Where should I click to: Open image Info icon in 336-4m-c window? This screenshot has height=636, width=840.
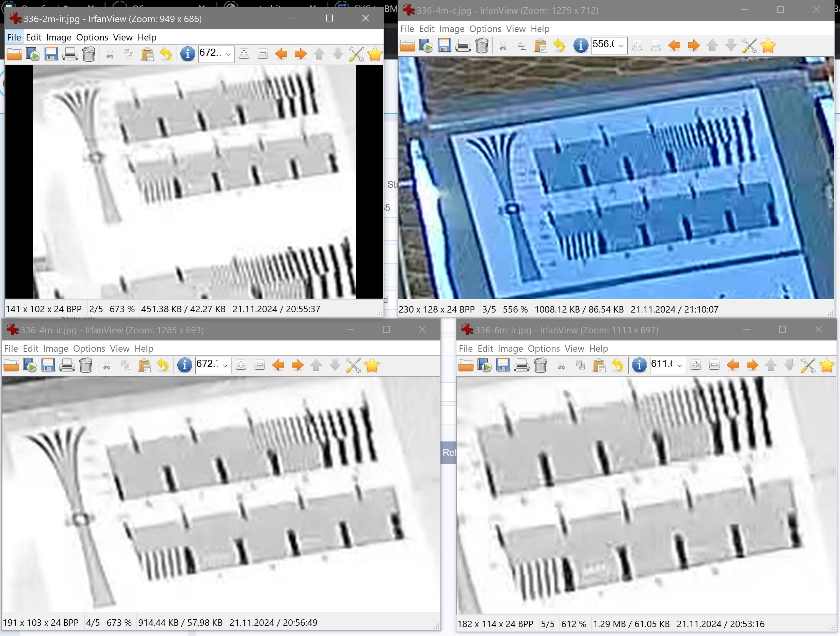580,46
